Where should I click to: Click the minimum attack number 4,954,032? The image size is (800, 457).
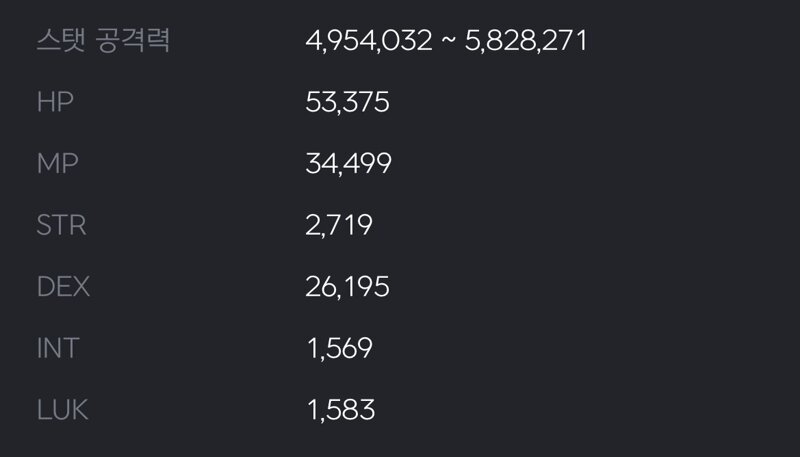pos(369,40)
